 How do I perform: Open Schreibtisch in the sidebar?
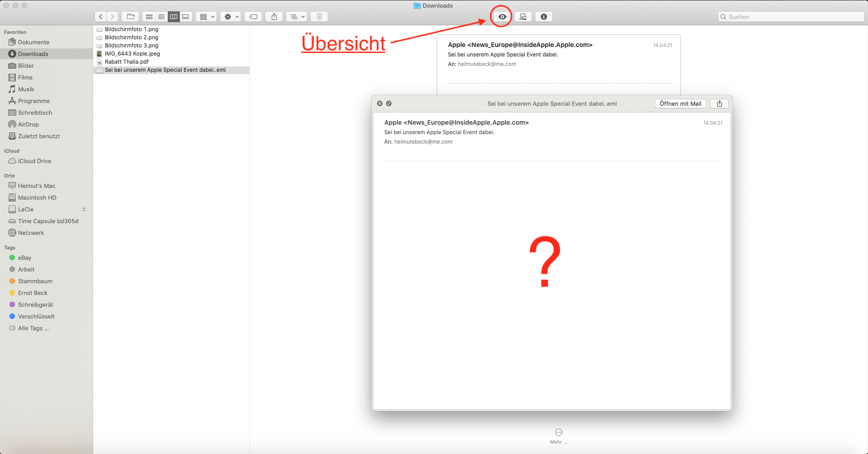point(46,112)
